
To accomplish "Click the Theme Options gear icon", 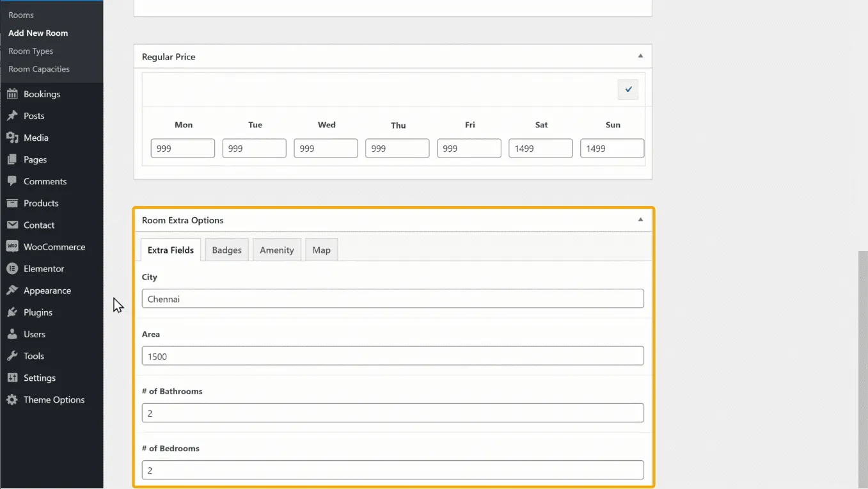I will click(12, 400).
